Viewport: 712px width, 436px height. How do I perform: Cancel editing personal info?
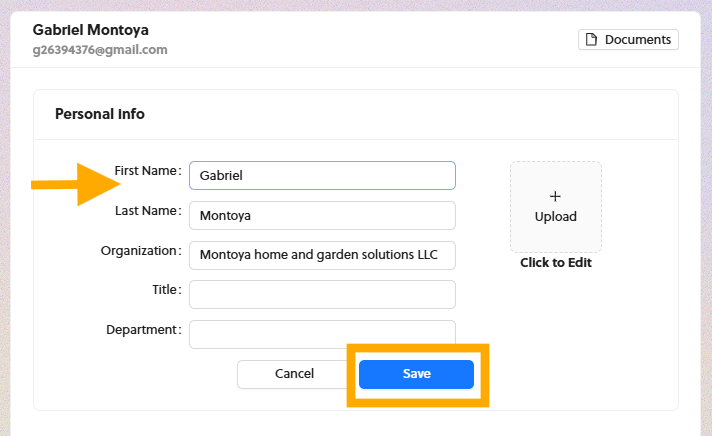[x=294, y=374]
